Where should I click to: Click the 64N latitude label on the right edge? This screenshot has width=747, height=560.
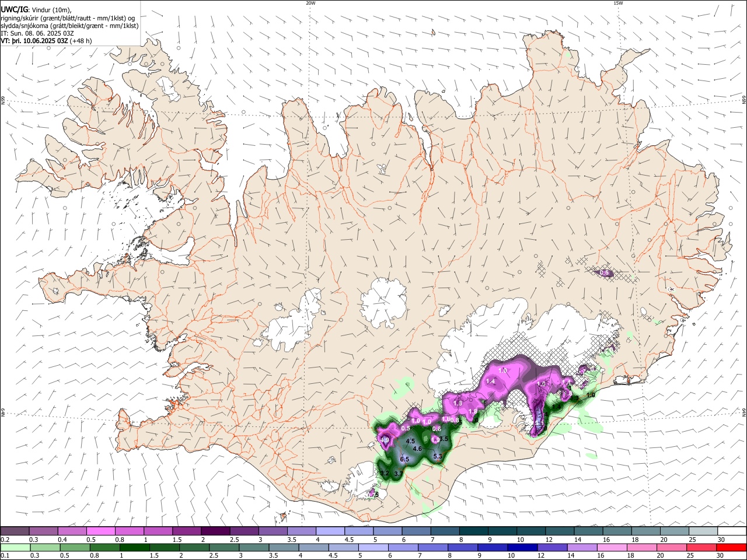tap(744, 412)
